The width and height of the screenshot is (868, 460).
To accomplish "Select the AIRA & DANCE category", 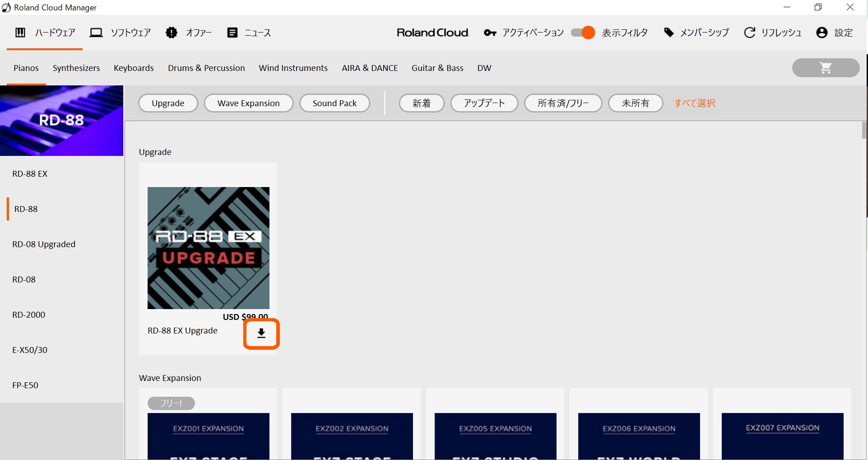I will click(370, 68).
